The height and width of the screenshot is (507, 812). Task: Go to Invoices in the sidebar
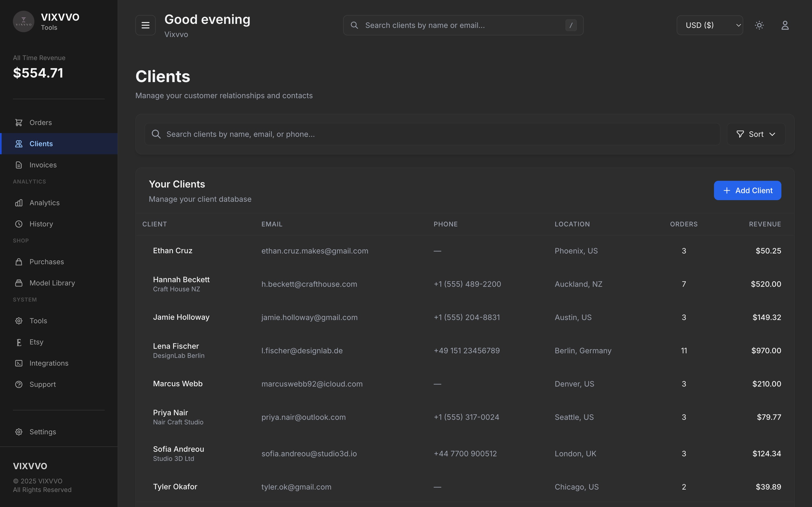[43, 165]
